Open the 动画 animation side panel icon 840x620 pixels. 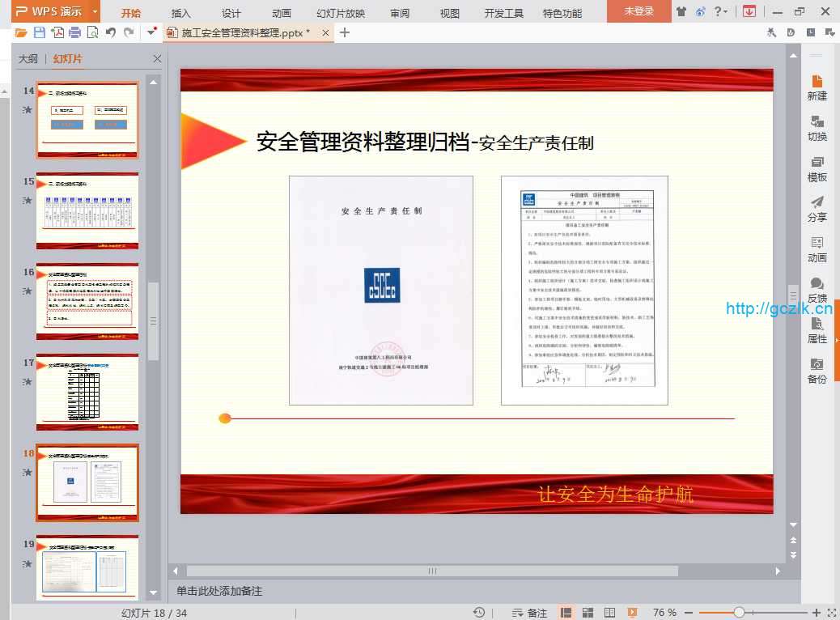click(817, 249)
